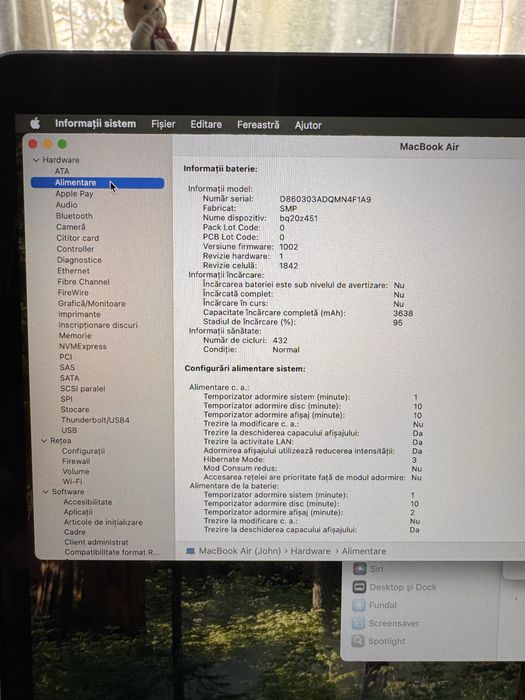Click Hardware in the path bar
This screenshot has width=525, height=700.
click(x=311, y=551)
